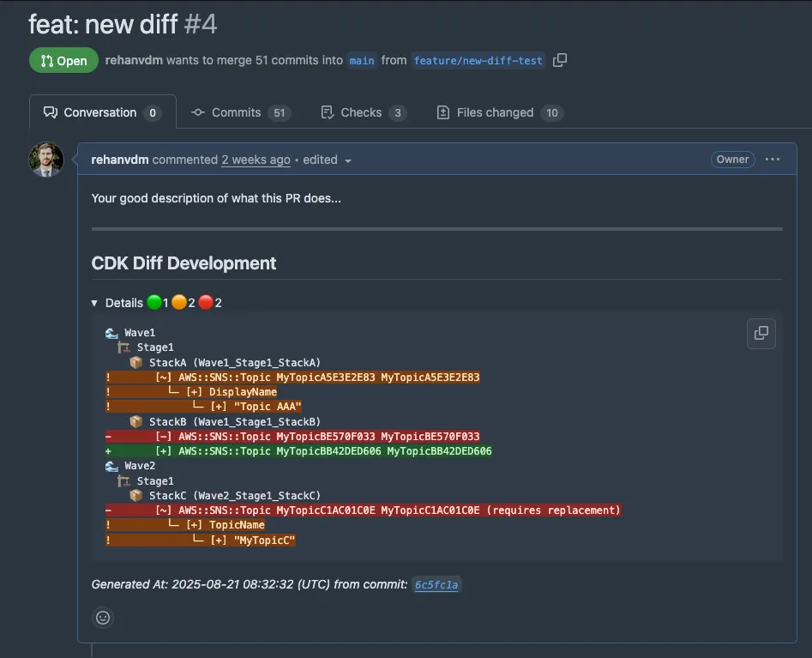
Task: Click the "Topic AAA" value line
Action: click(x=203, y=407)
